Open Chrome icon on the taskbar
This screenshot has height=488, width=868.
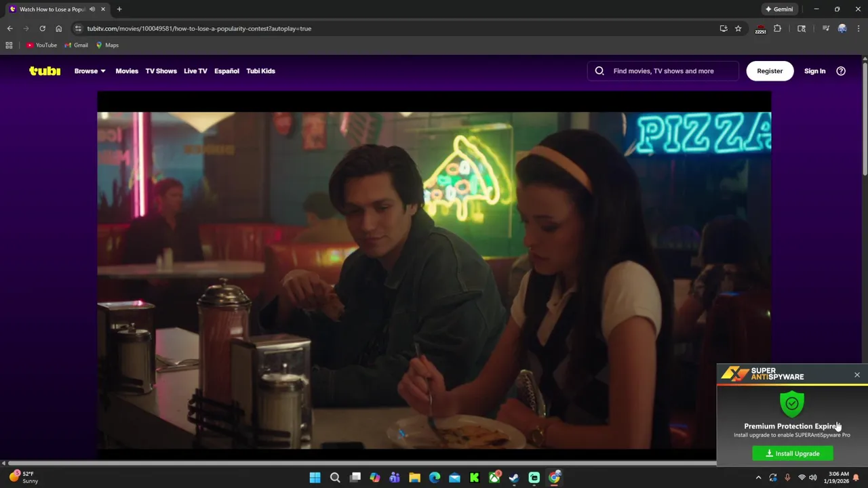coord(554,478)
